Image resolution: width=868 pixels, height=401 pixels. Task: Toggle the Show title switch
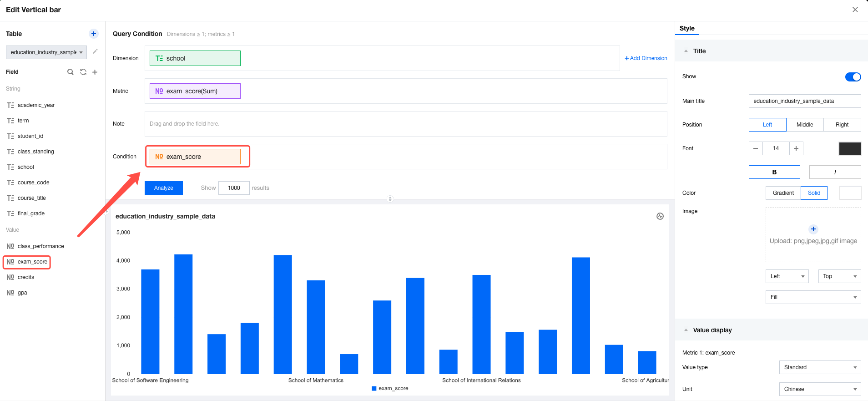[853, 77]
